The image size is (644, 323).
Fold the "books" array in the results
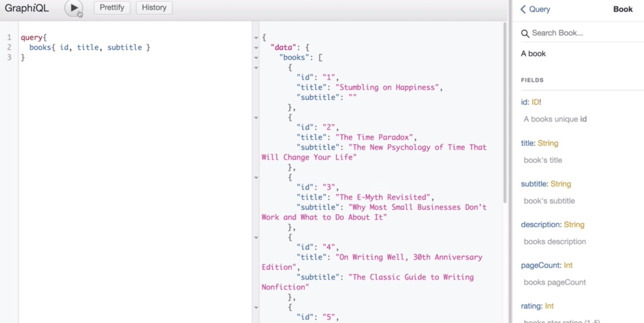(x=256, y=58)
